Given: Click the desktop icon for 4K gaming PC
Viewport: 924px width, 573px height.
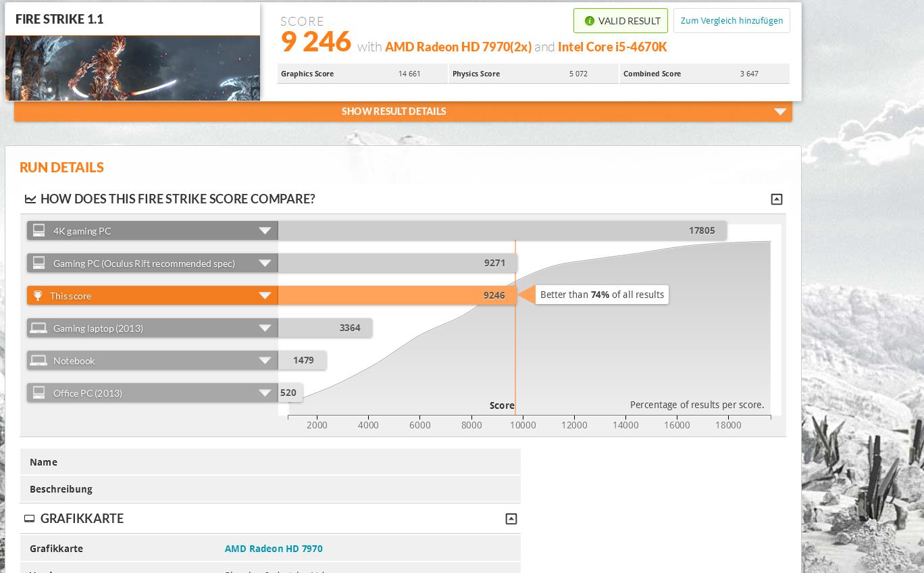Looking at the screenshot, I should point(39,230).
